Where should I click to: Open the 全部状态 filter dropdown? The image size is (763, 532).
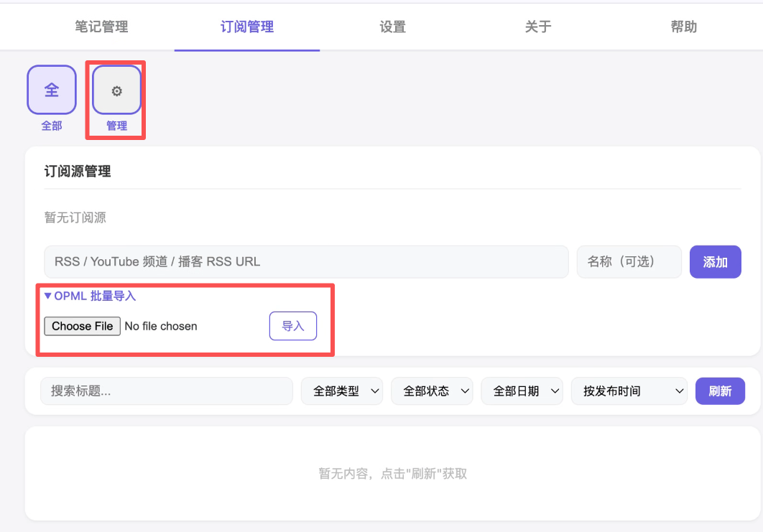click(x=432, y=391)
